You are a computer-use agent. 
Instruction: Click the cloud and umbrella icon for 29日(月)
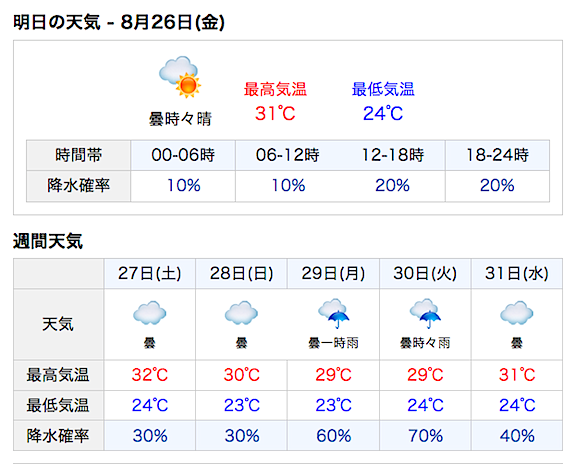point(334,313)
